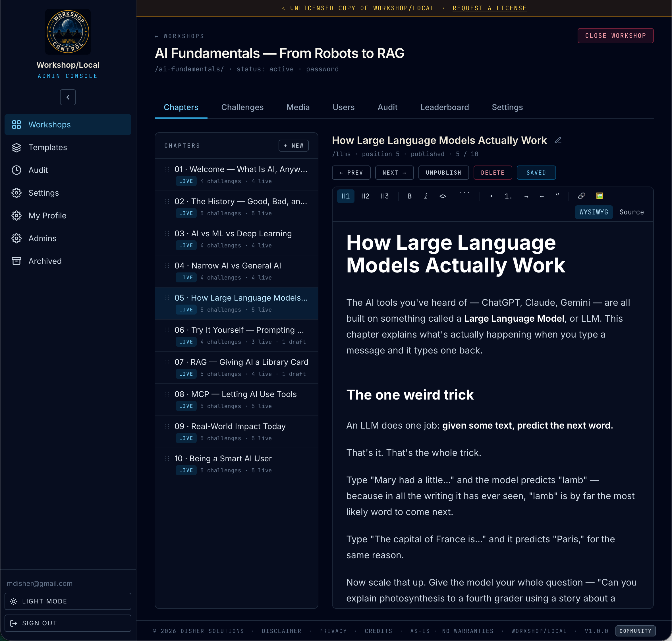Click "The one weird trick" subheading

(x=410, y=395)
